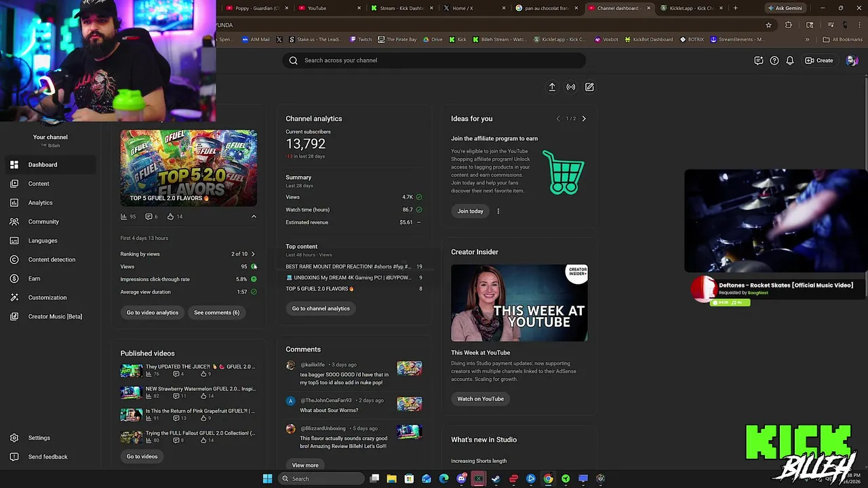Image resolution: width=868 pixels, height=488 pixels.
Task: Click @kailixlife comment video thumbnail
Action: (410, 368)
